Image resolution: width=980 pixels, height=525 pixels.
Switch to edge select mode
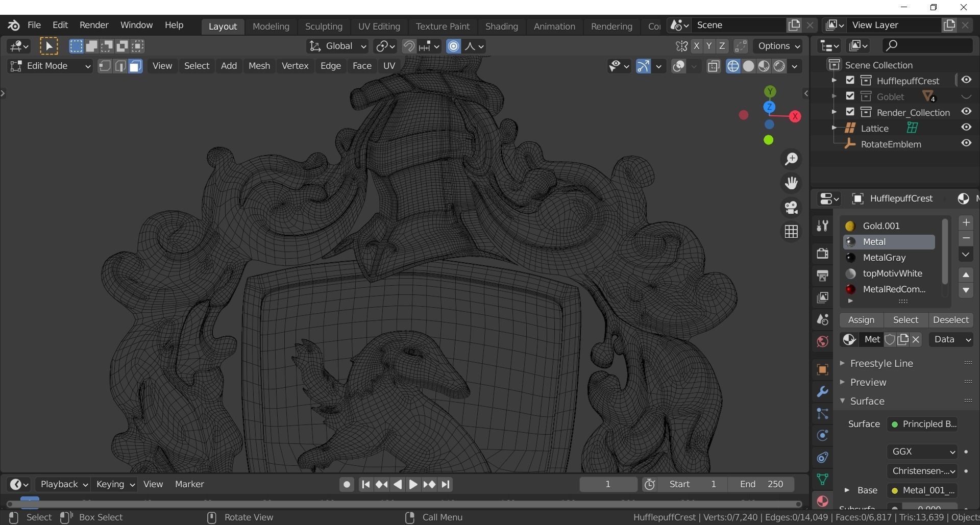(120, 66)
